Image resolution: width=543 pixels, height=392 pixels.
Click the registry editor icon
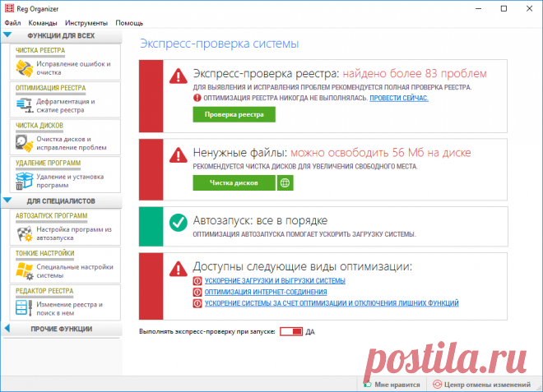pos(25,307)
